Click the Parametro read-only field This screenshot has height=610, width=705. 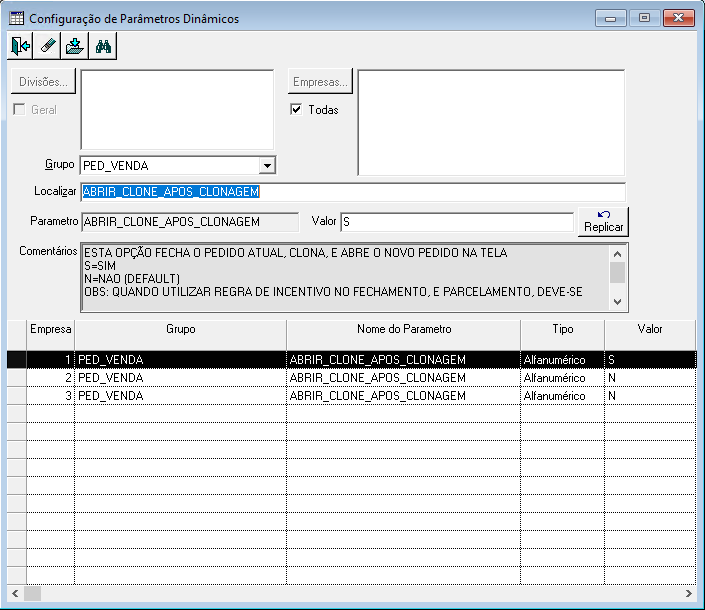[x=190, y=222]
